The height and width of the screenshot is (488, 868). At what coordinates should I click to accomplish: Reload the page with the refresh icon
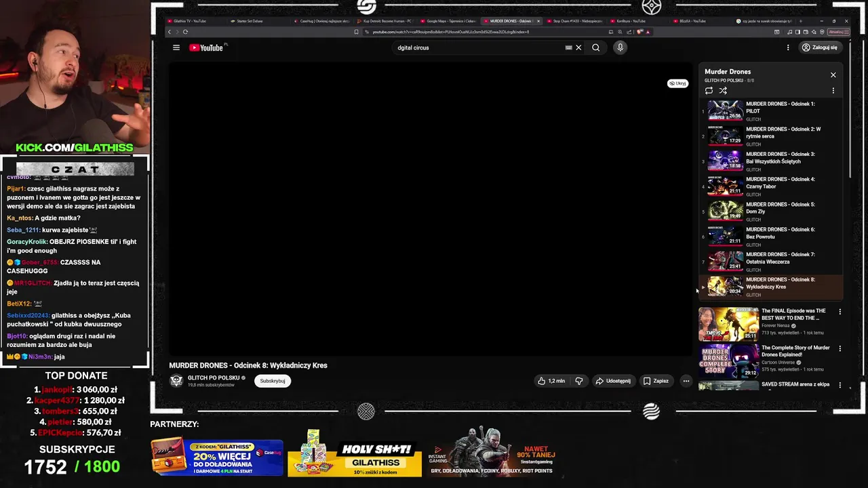(x=185, y=32)
